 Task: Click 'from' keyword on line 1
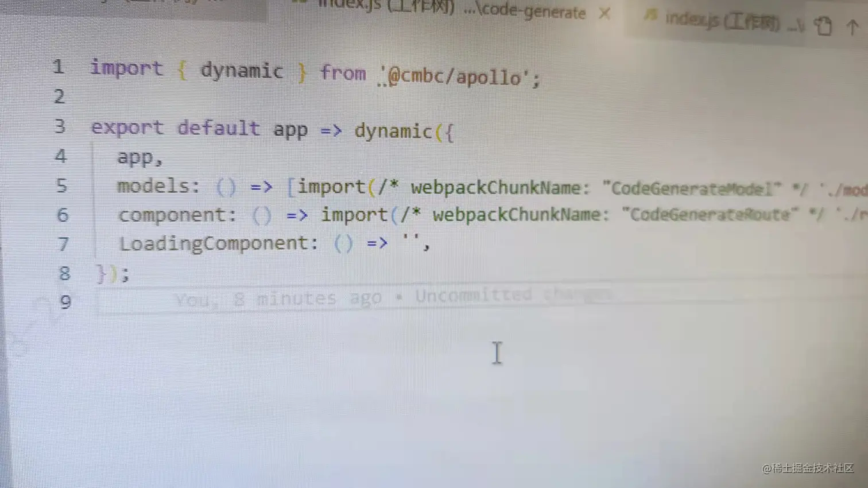(343, 73)
